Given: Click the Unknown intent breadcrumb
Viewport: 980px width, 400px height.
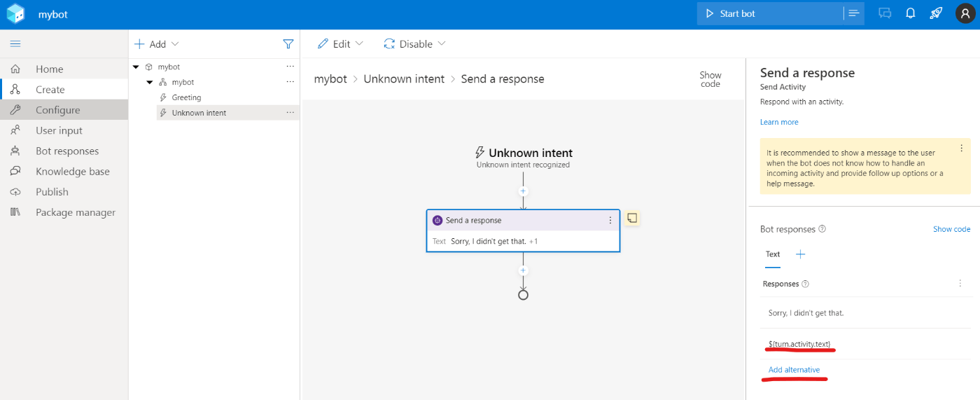Looking at the screenshot, I should [x=404, y=79].
